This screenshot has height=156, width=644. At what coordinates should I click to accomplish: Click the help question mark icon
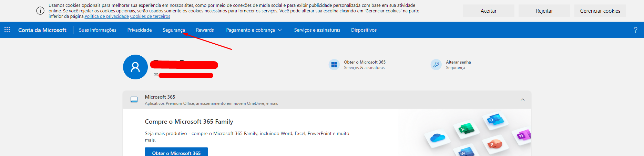pyautogui.click(x=635, y=30)
